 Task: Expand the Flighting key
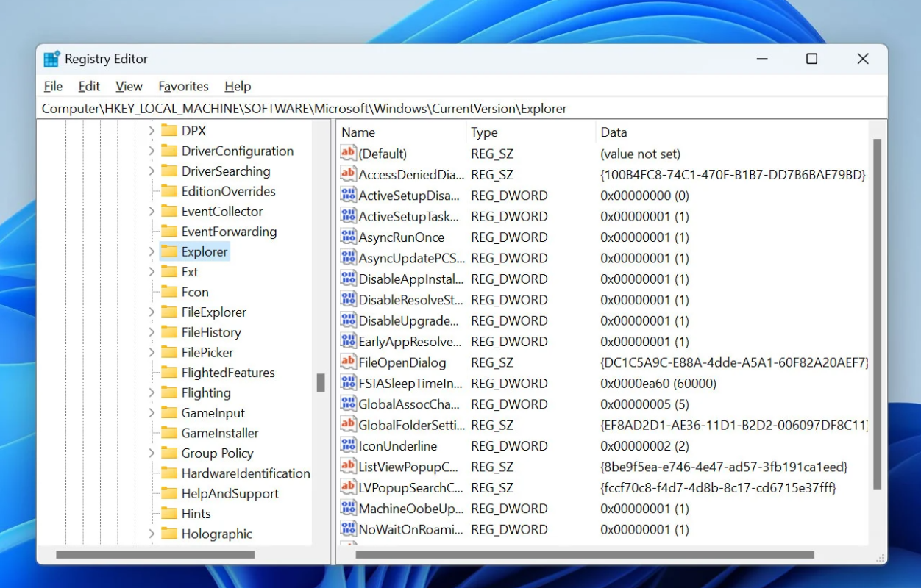click(152, 392)
